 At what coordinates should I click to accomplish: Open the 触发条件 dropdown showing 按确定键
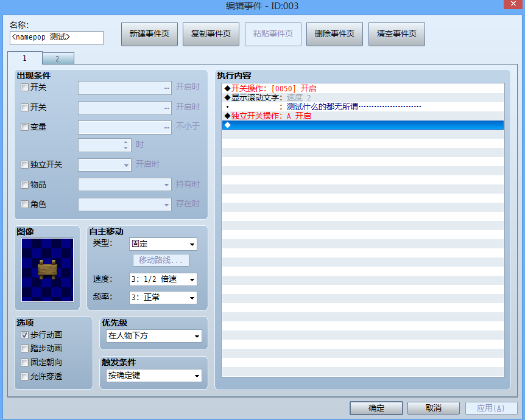pyautogui.click(x=154, y=376)
